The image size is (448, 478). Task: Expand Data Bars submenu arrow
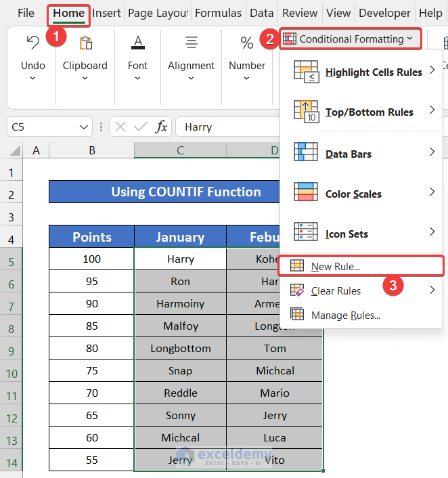click(432, 152)
